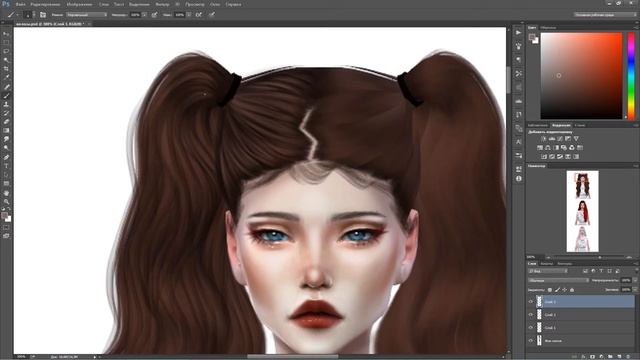Viewport: 640px width, 360px height.
Task: Select the Hand tool
Action: (x=6, y=193)
